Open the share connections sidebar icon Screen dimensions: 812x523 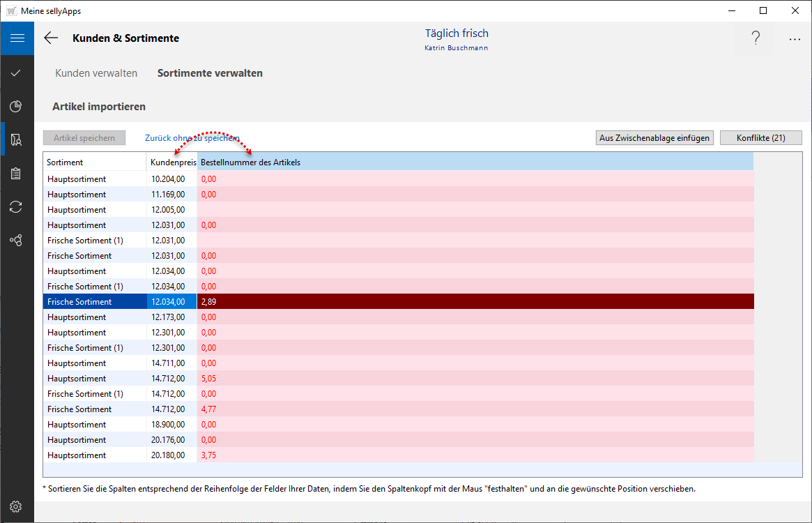17,241
